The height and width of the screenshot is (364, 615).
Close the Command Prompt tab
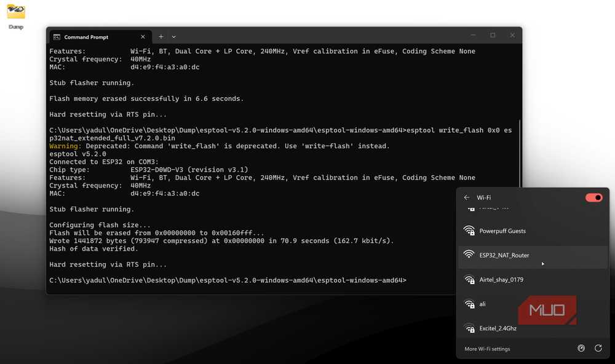pos(143,37)
